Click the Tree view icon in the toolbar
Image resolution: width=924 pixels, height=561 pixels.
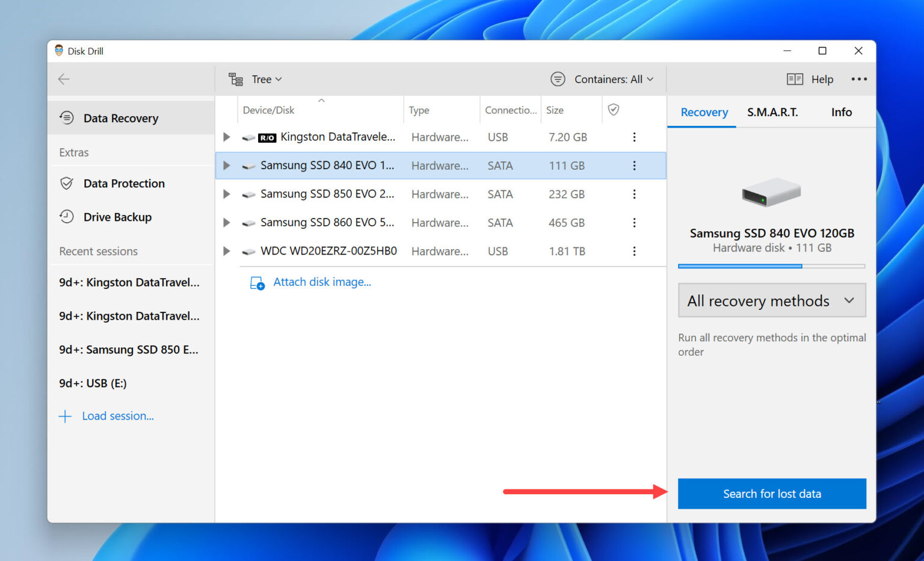(235, 79)
